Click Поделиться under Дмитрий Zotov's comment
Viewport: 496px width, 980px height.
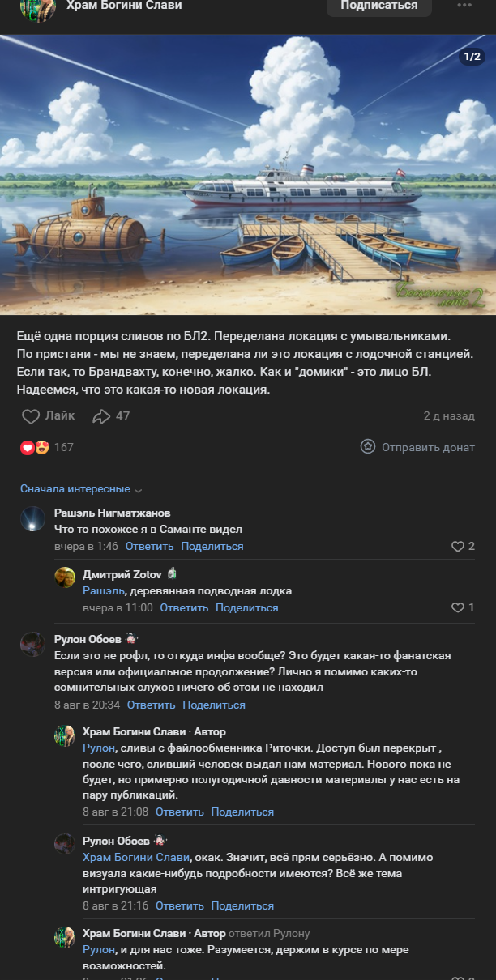click(x=247, y=607)
